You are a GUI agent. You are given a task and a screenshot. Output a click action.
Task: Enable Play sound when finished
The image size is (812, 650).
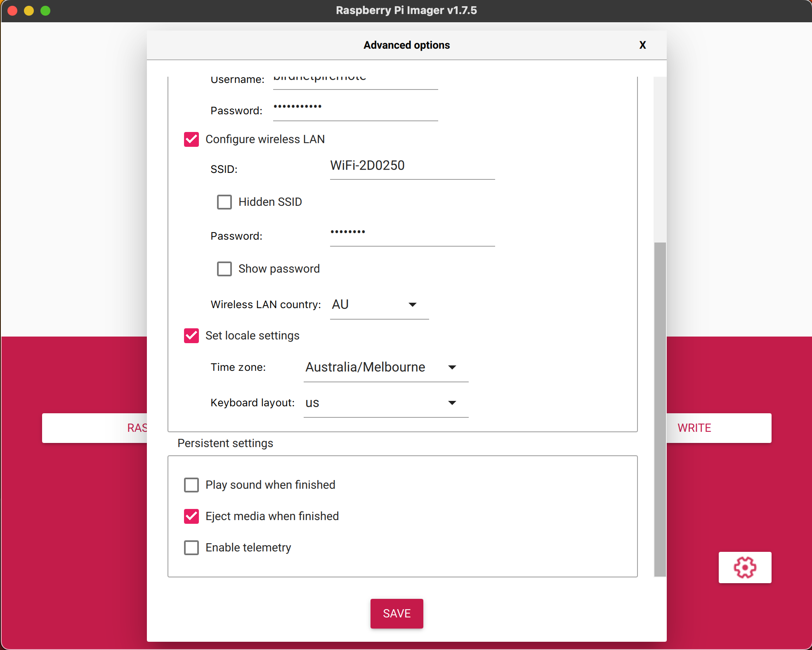(191, 485)
